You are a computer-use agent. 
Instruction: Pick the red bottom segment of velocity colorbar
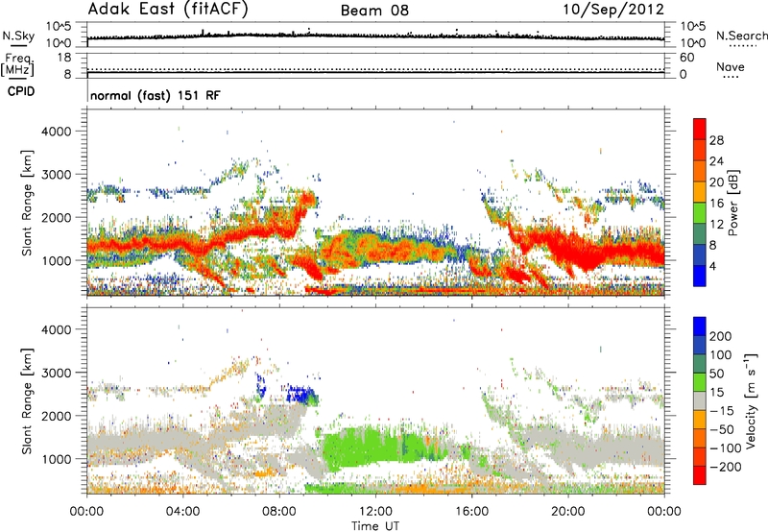(x=700, y=475)
